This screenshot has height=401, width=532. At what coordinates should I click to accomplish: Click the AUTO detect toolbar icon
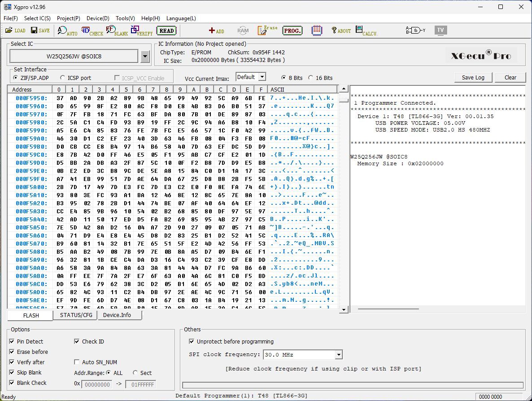tap(67, 31)
